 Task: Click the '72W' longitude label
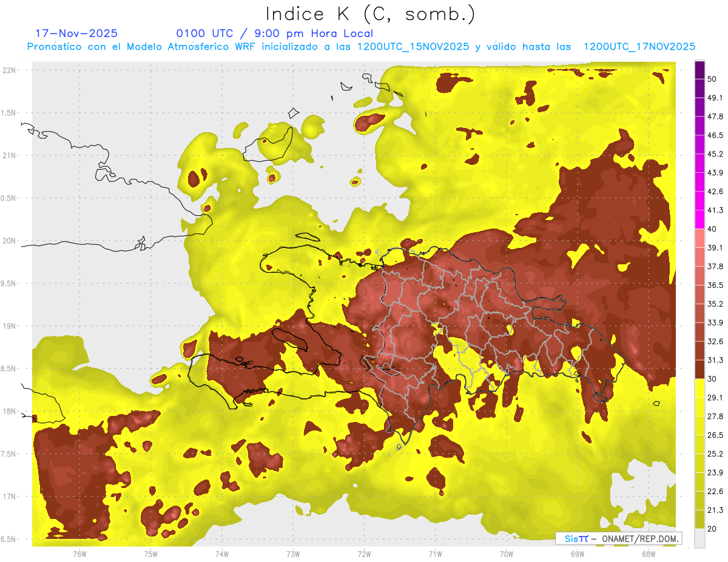click(364, 554)
